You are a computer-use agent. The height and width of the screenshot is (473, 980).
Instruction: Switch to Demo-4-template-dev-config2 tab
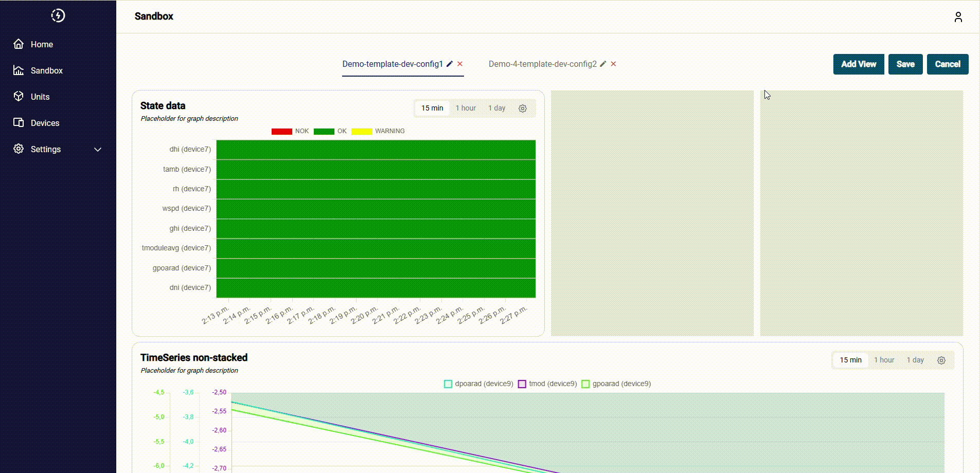click(543, 64)
